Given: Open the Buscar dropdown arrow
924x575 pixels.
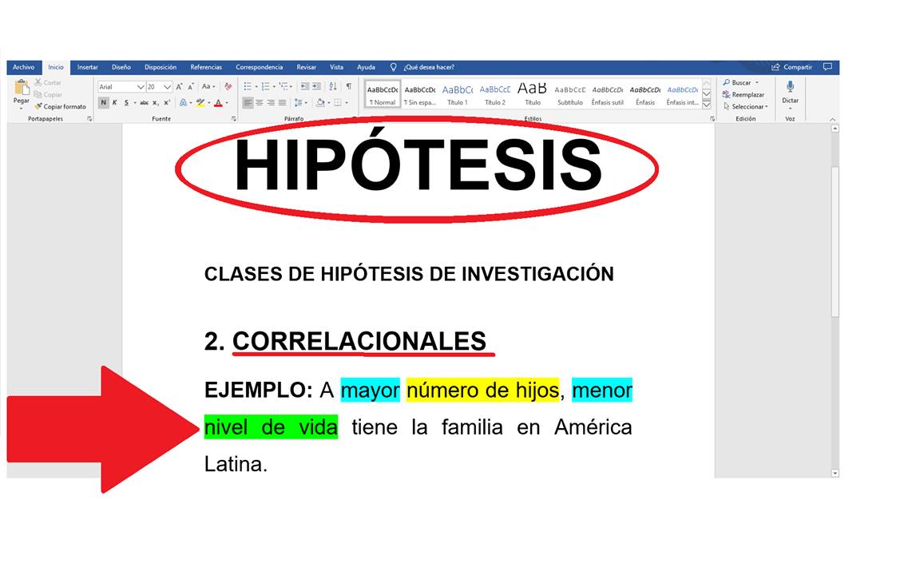Looking at the screenshot, I should click(757, 83).
